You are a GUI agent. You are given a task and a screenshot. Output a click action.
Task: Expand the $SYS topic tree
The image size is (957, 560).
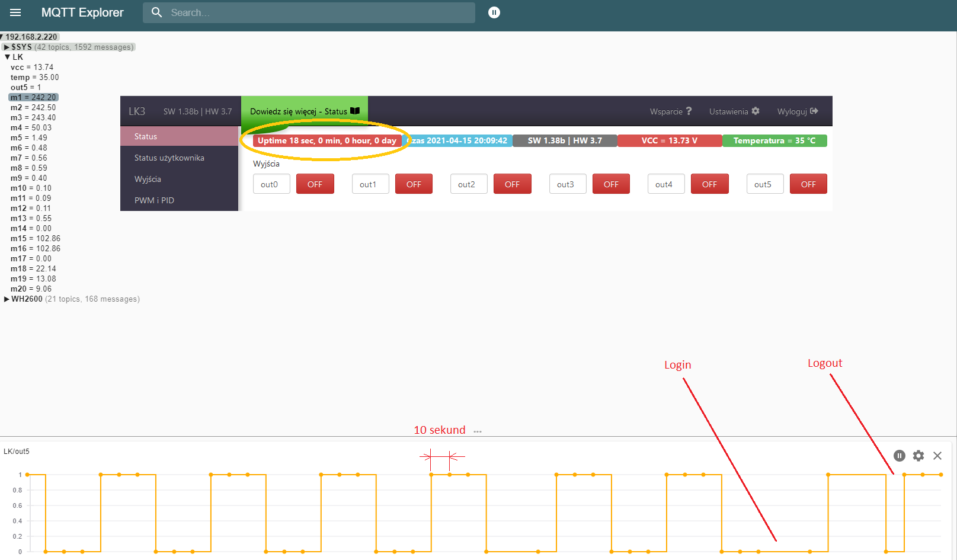pos(7,47)
